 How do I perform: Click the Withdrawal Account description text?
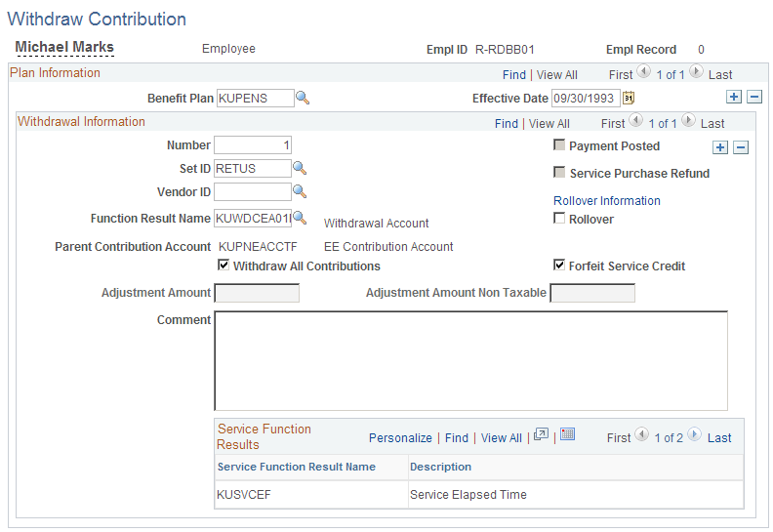click(376, 224)
